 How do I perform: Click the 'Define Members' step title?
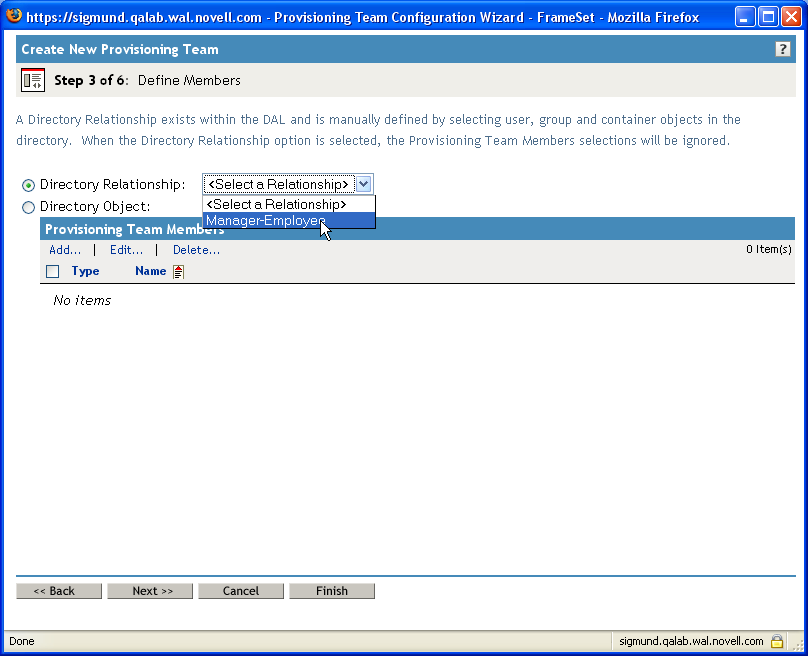(189, 80)
